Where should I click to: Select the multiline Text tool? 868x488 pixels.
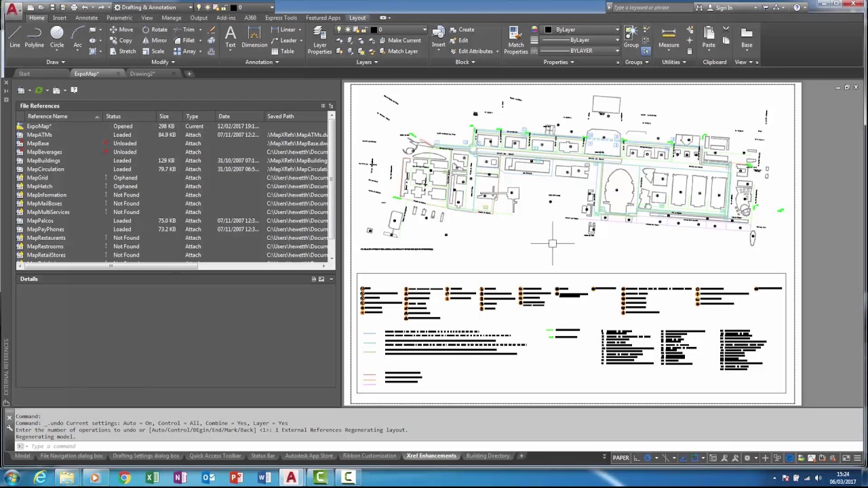(x=231, y=37)
